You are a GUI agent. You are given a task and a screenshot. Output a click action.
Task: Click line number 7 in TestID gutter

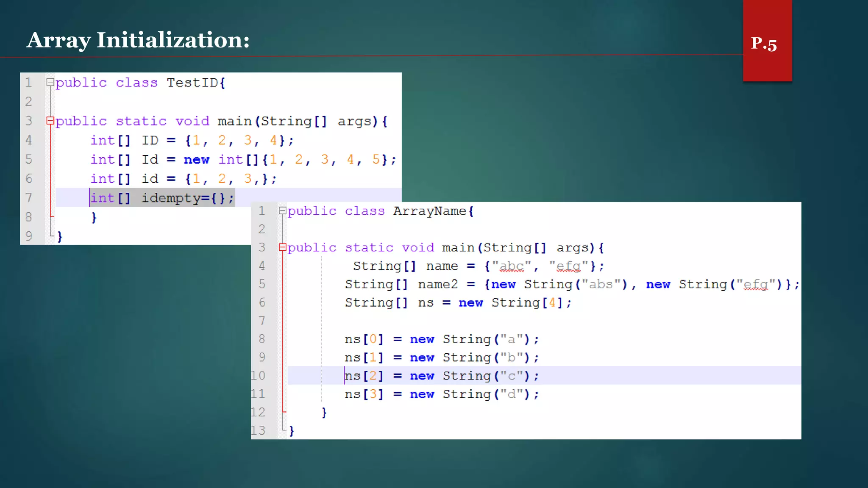(28, 198)
